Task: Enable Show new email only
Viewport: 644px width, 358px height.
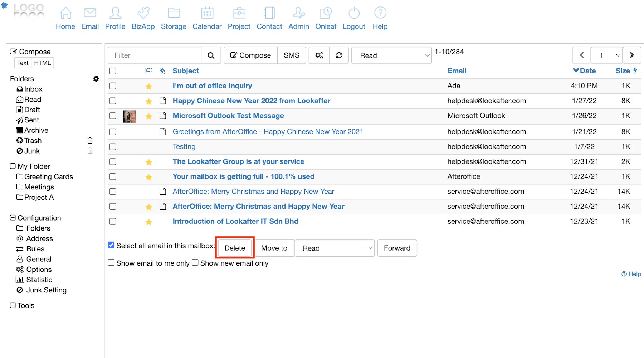Action: coord(195,263)
